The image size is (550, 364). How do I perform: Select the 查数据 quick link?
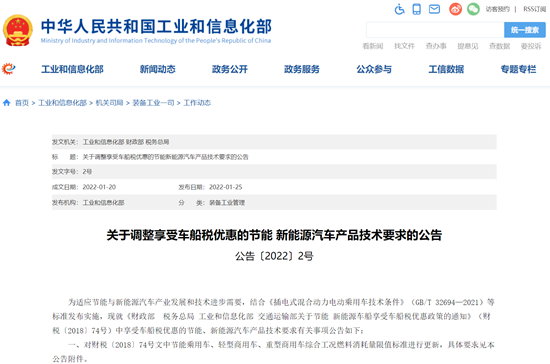point(499,46)
